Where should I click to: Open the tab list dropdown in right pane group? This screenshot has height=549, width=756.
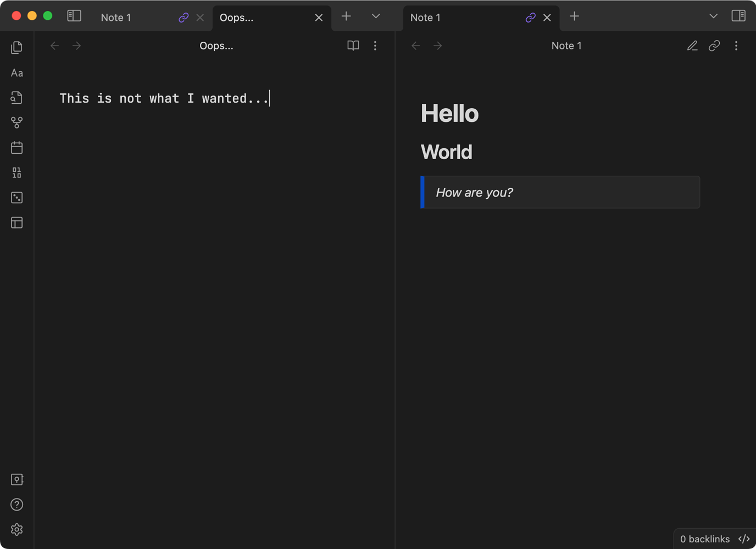713,16
